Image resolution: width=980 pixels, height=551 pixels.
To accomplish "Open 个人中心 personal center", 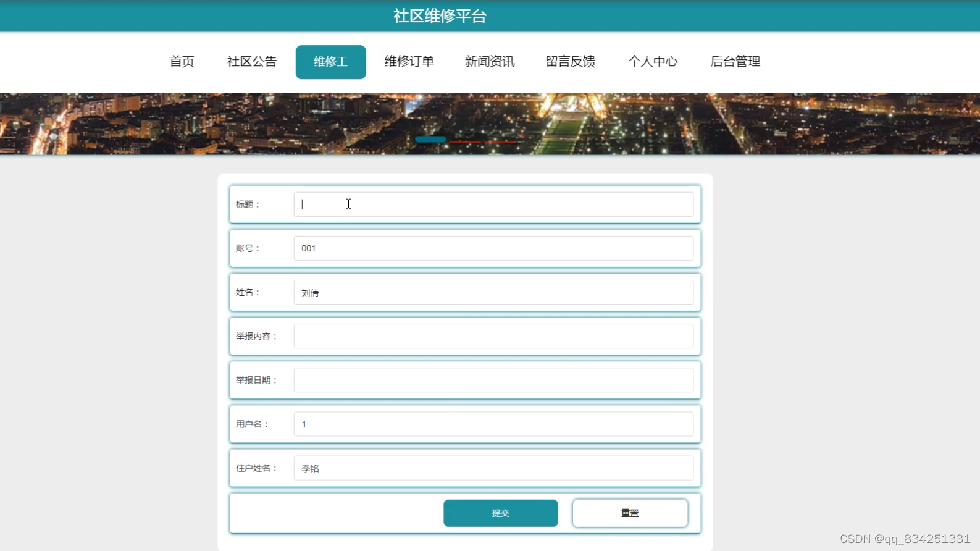I will point(653,62).
